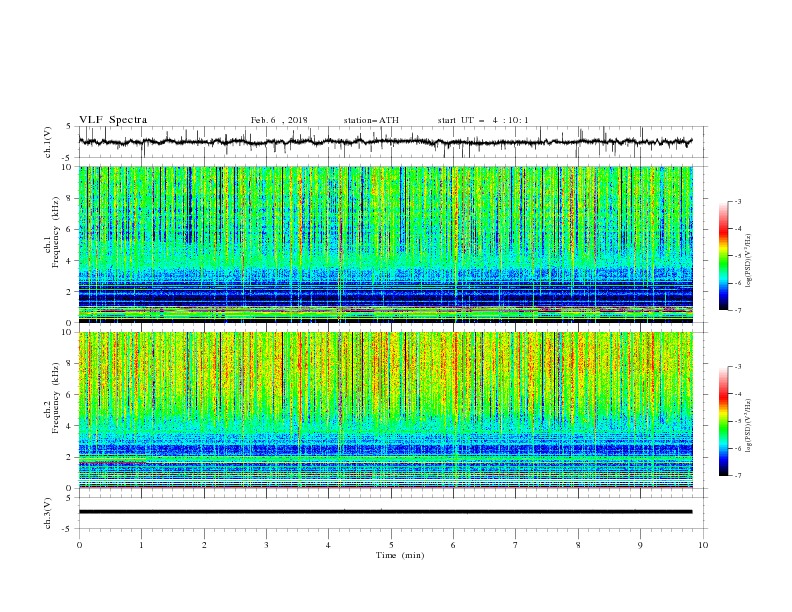Screen dimensions: 792x612
Task: Click the "7" minute tick label
Action: tap(516, 545)
